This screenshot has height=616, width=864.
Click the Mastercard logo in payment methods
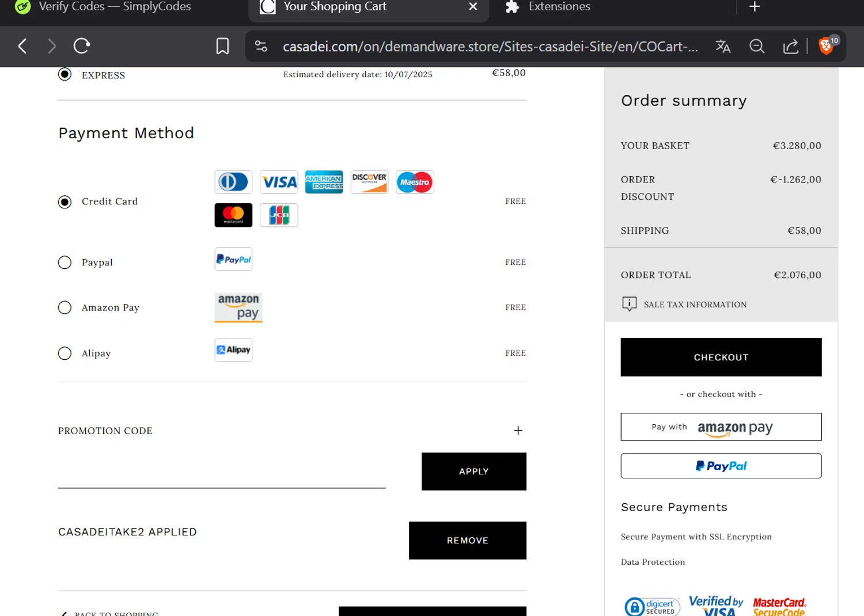click(233, 215)
